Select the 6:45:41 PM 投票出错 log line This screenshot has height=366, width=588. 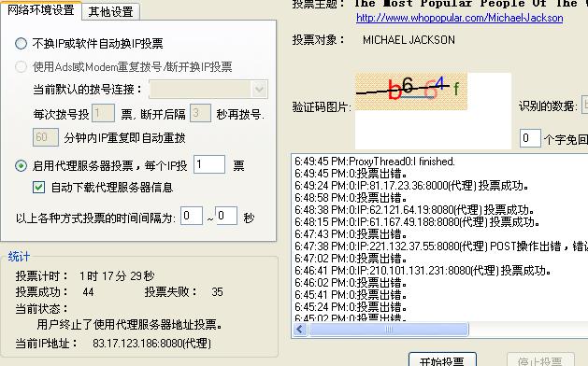click(351, 295)
